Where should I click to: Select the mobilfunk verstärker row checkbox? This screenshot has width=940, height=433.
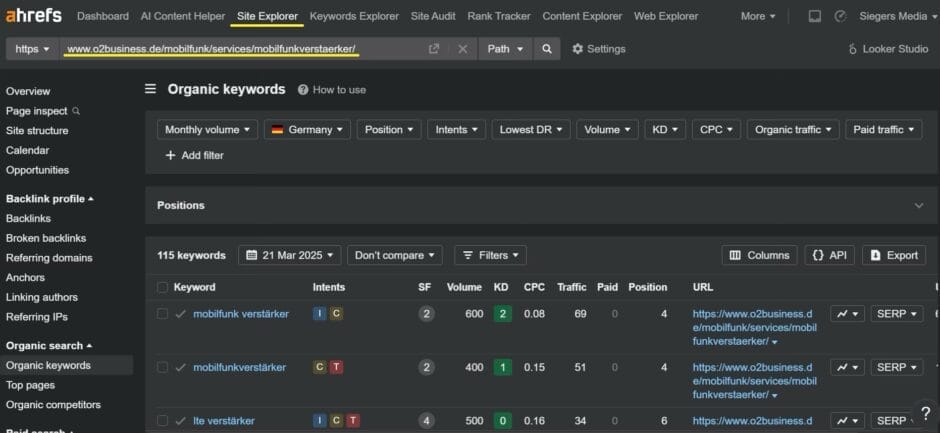coord(162,313)
